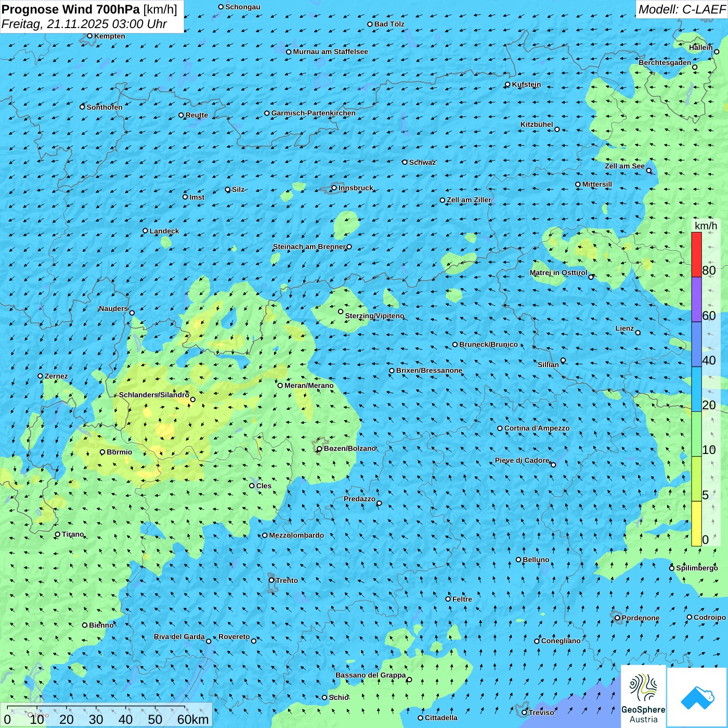Click the 'Sillian' label
The height and width of the screenshot is (728, 728).
point(548,365)
